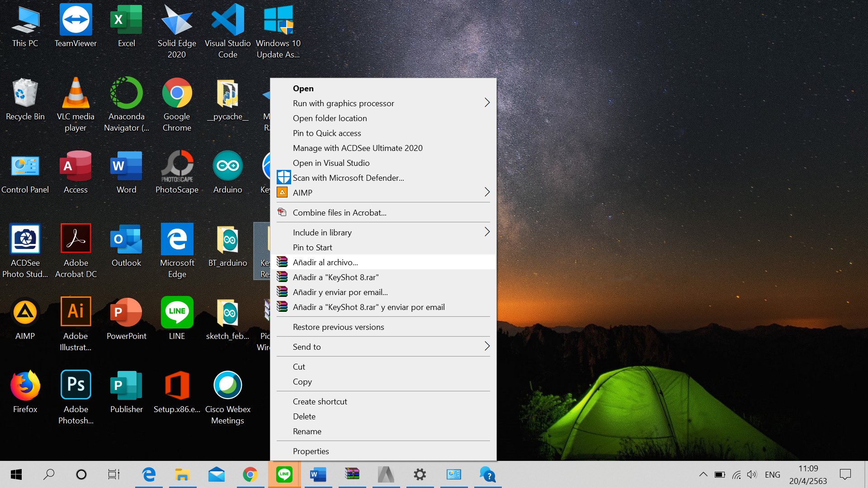Select Windows 10 Update Assistant icon
Image resolution: width=868 pixels, height=488 pixels.
pyautogui.click(x=278, y=32)
